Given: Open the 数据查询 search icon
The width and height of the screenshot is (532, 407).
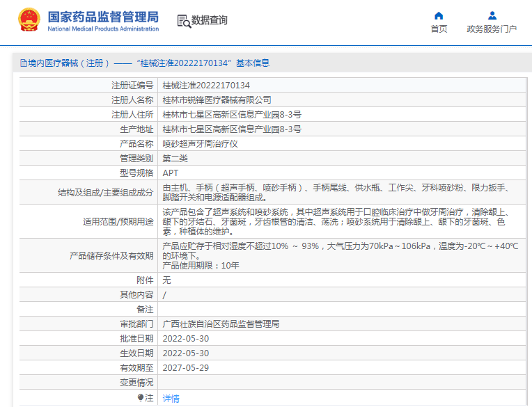Looking at the screenshot, I should (x=184, y=21).
